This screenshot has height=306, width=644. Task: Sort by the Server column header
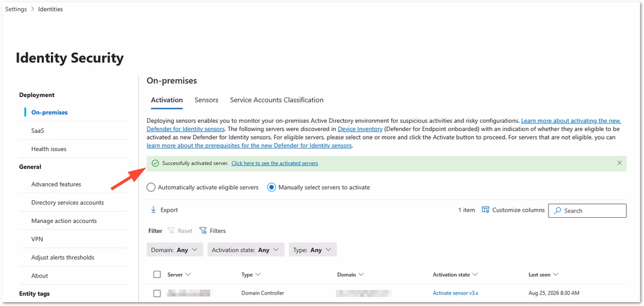179,275
